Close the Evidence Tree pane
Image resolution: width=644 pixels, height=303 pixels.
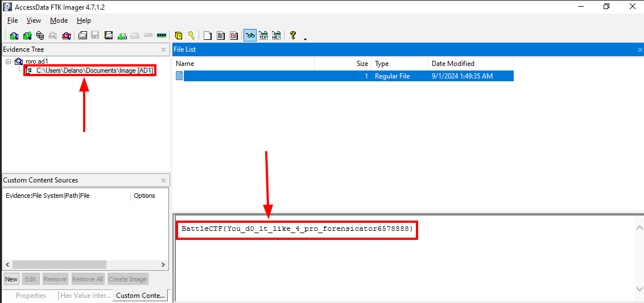(x=163, y=49)
